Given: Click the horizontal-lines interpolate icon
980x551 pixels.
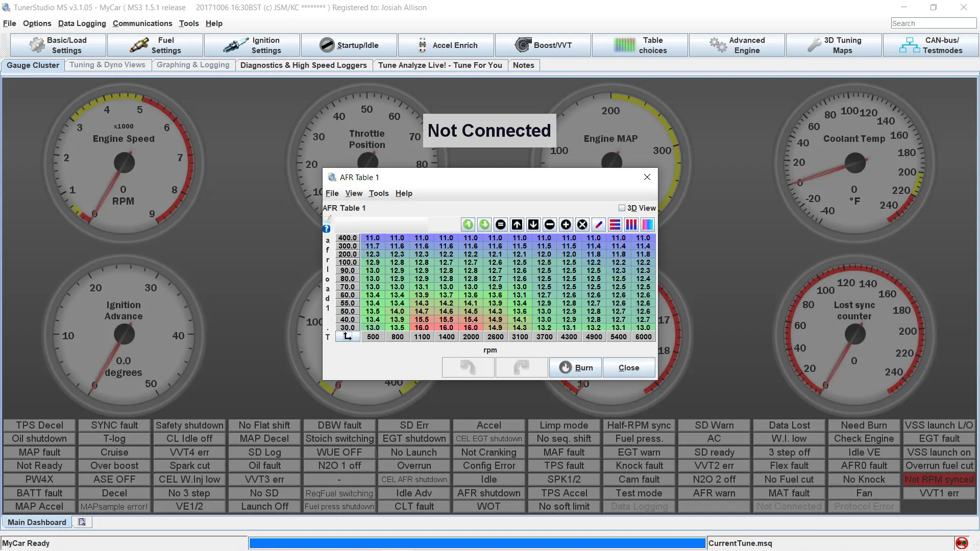Looking at the screenshot, I should [x=615, y=224].
